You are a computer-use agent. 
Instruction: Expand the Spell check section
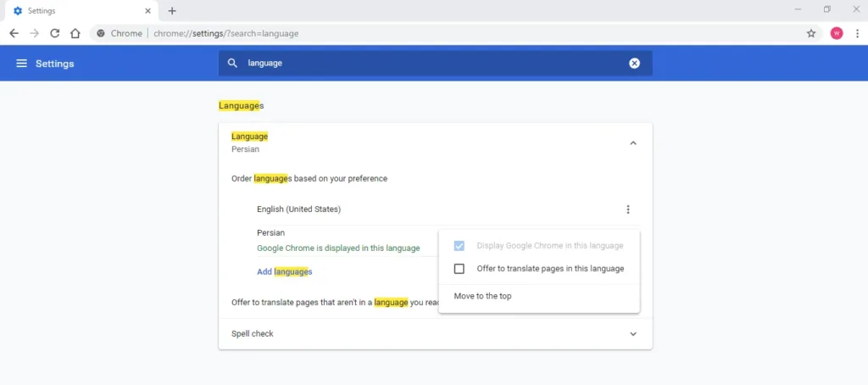(633, 334)
